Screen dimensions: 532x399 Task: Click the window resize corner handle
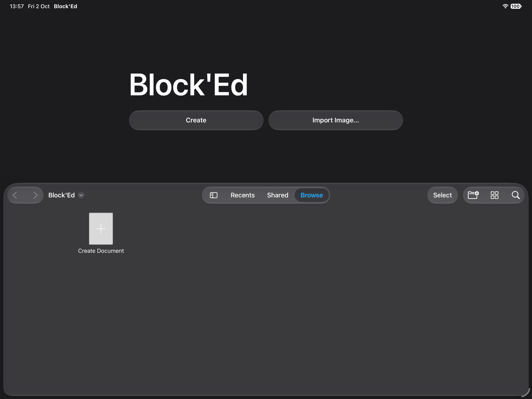click(526, 393)
